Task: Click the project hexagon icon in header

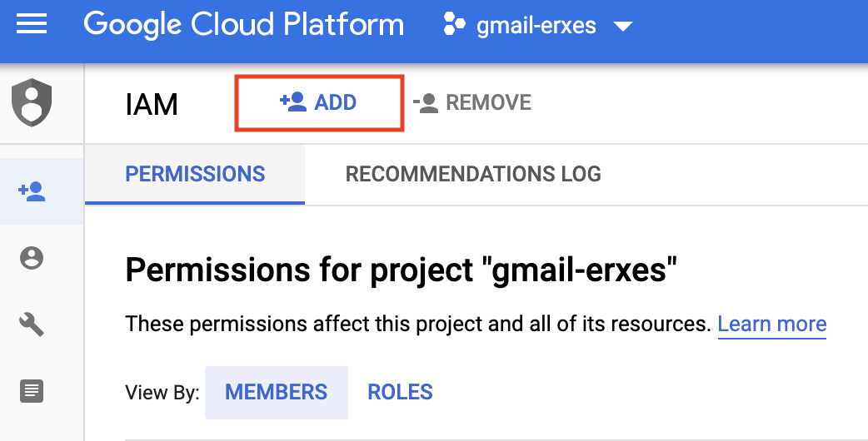Action: (454, 26)
